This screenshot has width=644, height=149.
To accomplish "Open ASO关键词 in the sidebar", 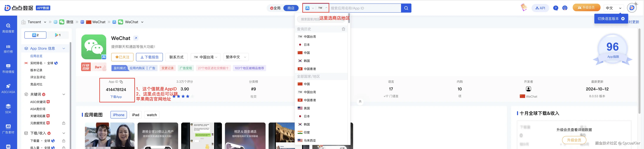I will pos(38,102).
